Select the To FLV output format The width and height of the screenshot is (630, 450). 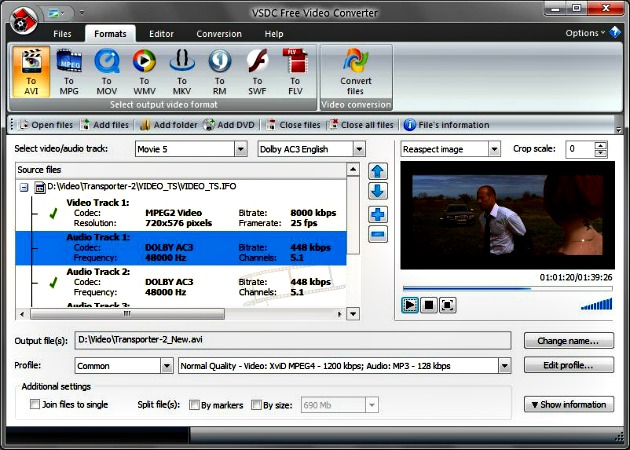click(x=295, y=72)
